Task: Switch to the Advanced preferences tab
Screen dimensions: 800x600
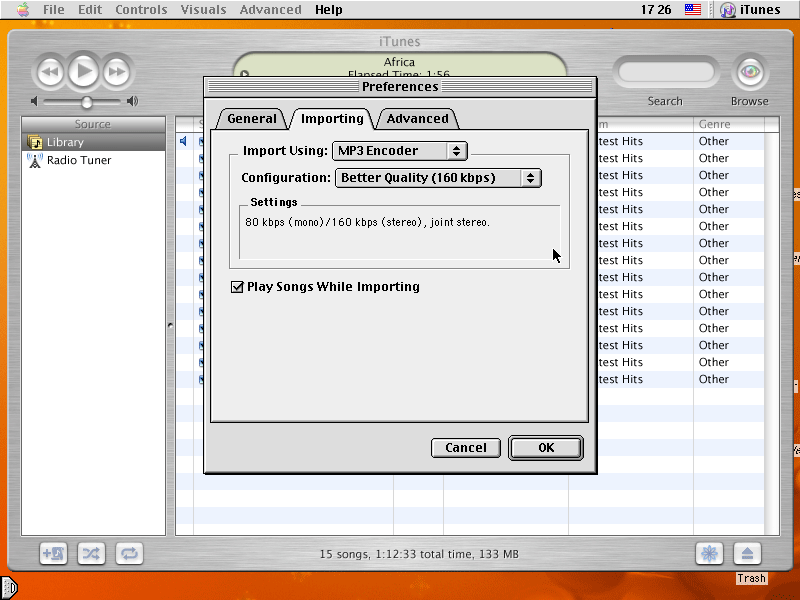Action: tap(417, 119)
